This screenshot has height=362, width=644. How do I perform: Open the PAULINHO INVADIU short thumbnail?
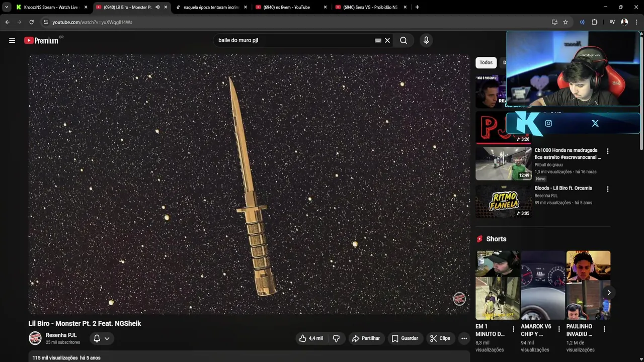[588, 285]
